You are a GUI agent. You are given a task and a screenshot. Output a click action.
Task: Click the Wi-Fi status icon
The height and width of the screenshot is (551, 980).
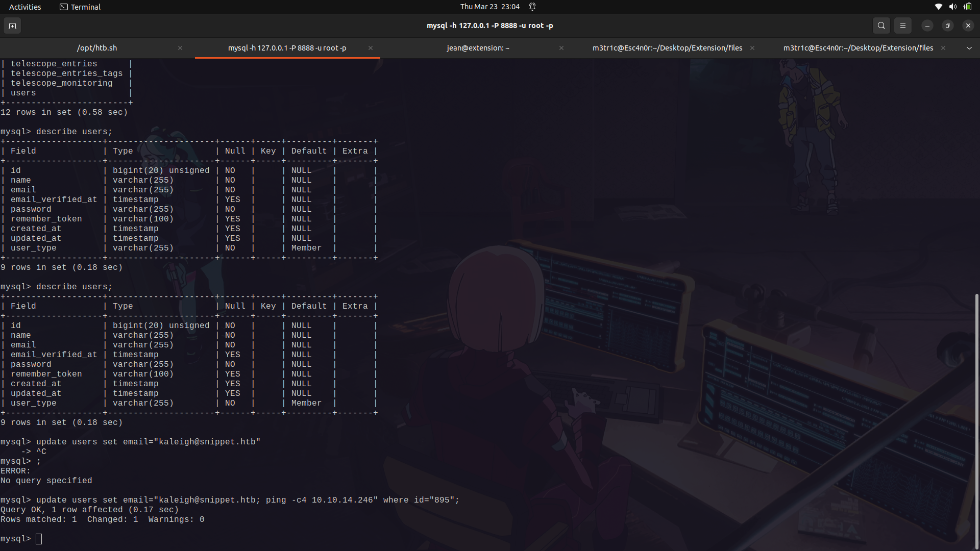[x=938, y=7]
